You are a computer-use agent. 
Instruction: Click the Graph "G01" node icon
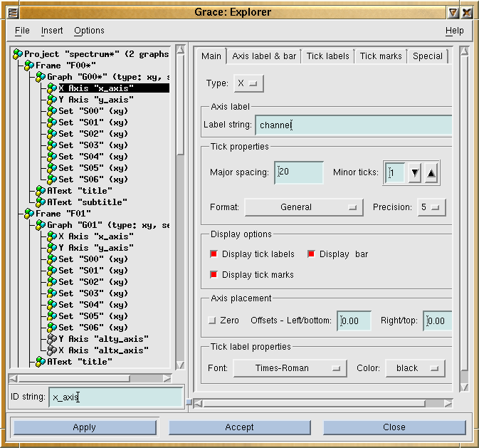tap(41, 225)
